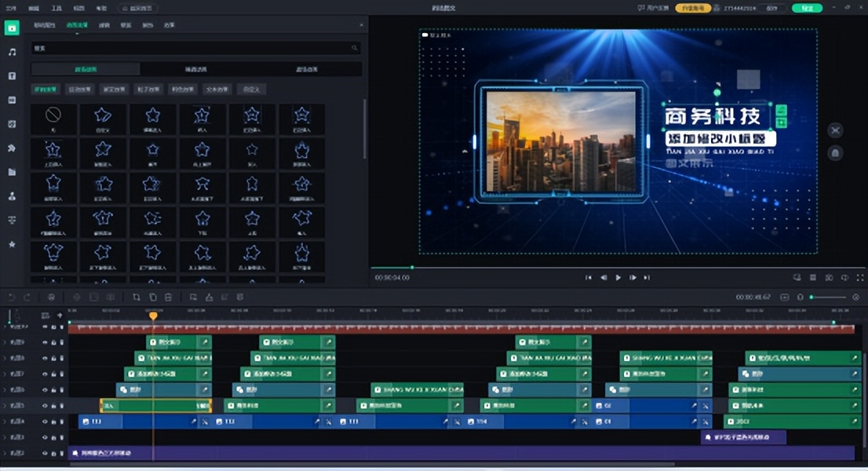Screen dimensions: 868x471
Task: Click the lock-shaped round button beside preview
Action: (835, 153)
